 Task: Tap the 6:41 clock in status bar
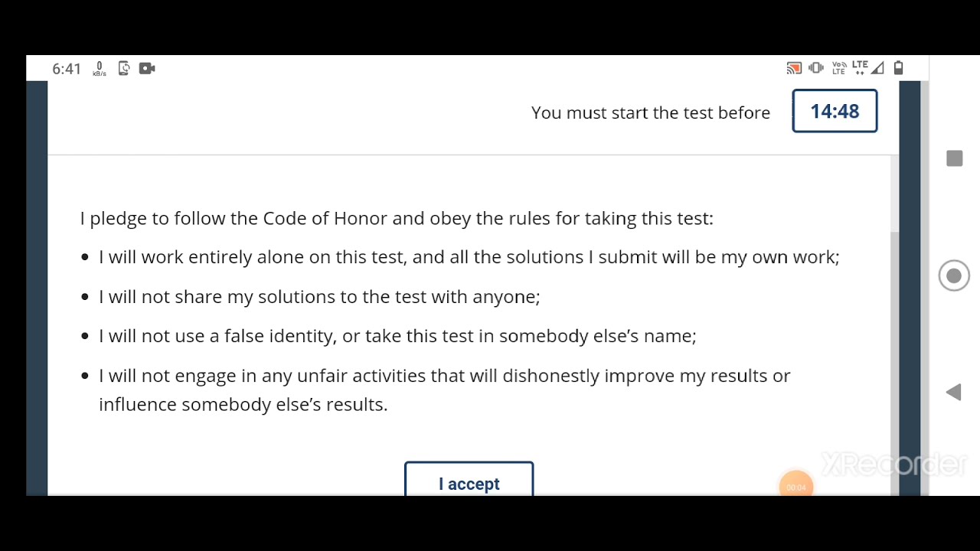(67, 69)
